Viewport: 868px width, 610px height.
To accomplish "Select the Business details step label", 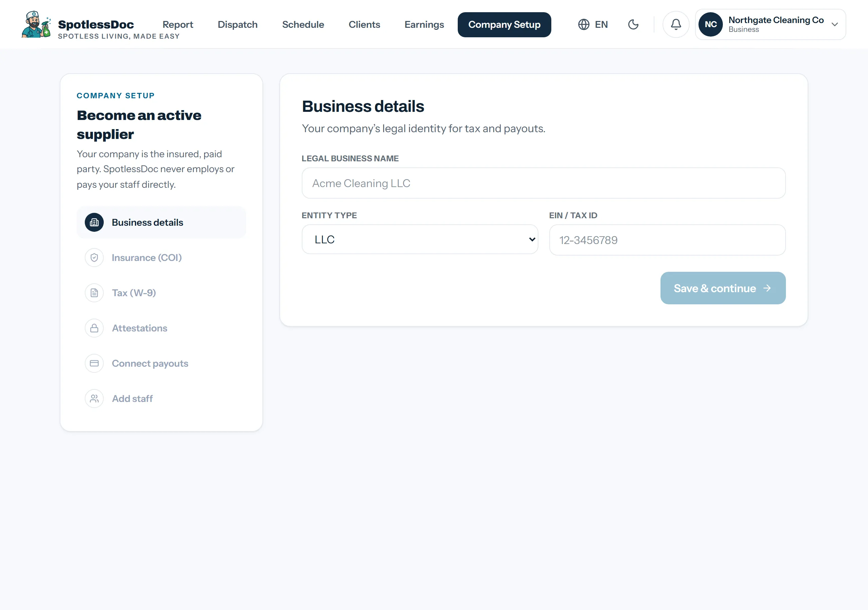I will [147, 223].
